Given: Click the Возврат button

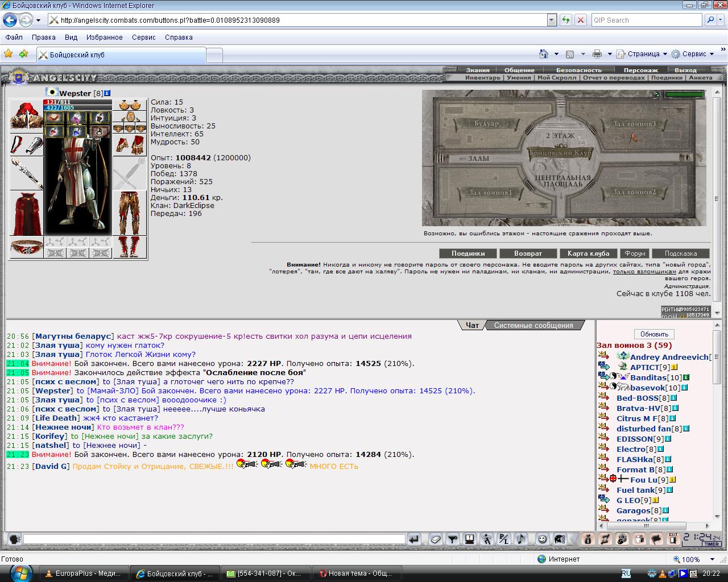Looking at the screenshot, I should pos(528,253).
